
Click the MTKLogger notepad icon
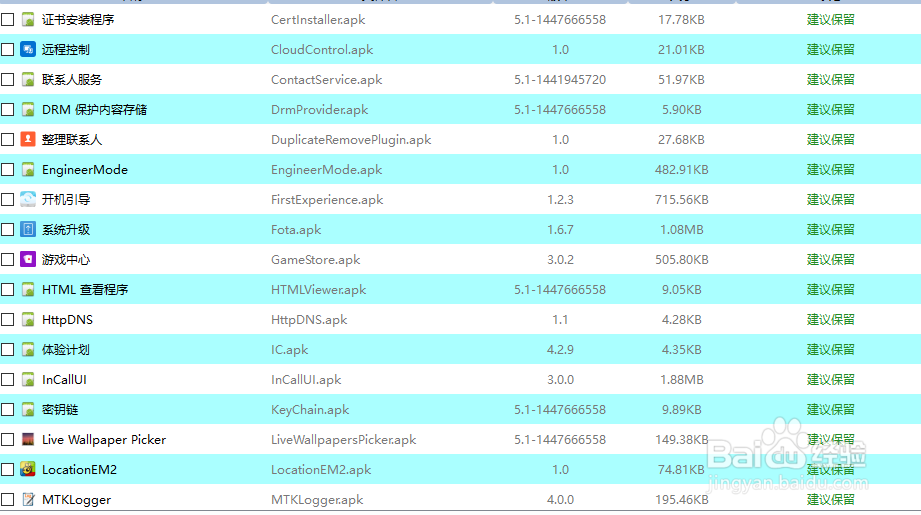(28, 500)
